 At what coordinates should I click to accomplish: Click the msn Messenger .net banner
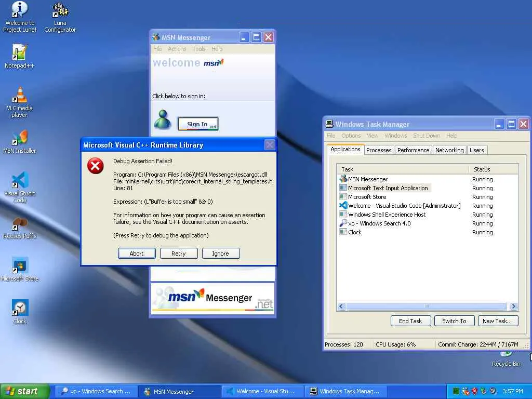(x=212, y=298)
